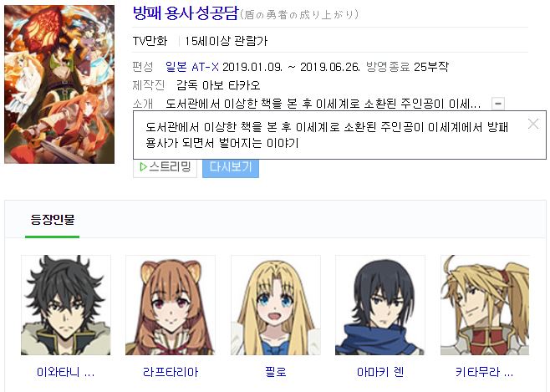
Task: Collapse the 소개 description with minus icon
Action: pyautogui.click(x=498, y=104)
